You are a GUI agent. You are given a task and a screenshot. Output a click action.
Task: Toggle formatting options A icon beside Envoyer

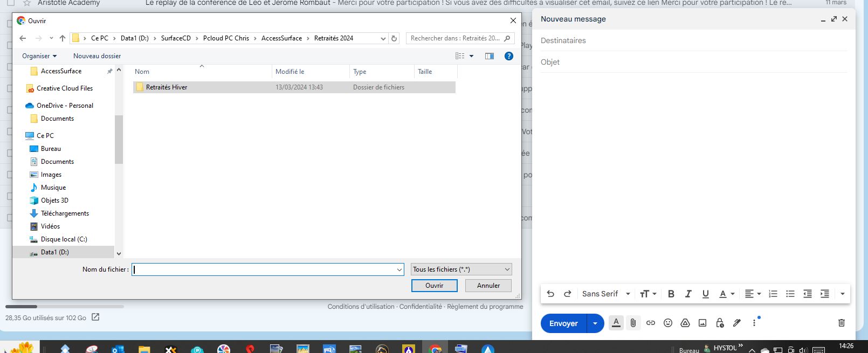(616, 323)
